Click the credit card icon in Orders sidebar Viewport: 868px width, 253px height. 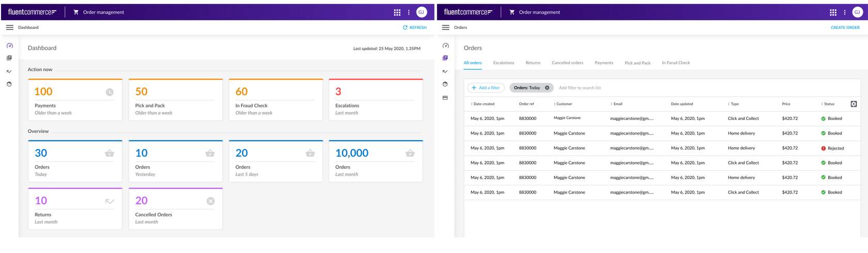tap(445, 98)
